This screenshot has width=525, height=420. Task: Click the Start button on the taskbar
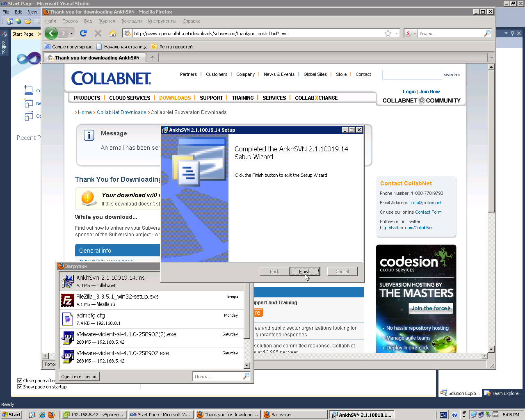coord(11,415)
